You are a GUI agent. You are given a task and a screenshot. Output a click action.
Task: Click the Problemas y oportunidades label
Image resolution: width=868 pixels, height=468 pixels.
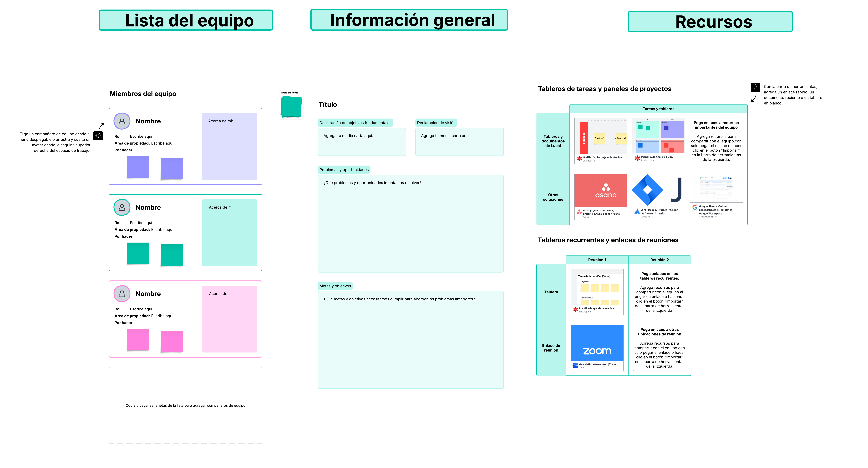(344, 170)
